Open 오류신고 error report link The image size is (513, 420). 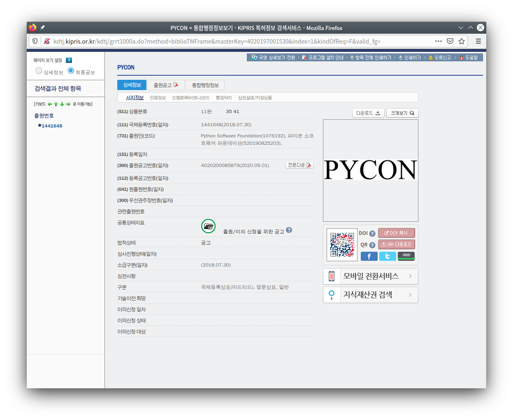tap(440, 58)
